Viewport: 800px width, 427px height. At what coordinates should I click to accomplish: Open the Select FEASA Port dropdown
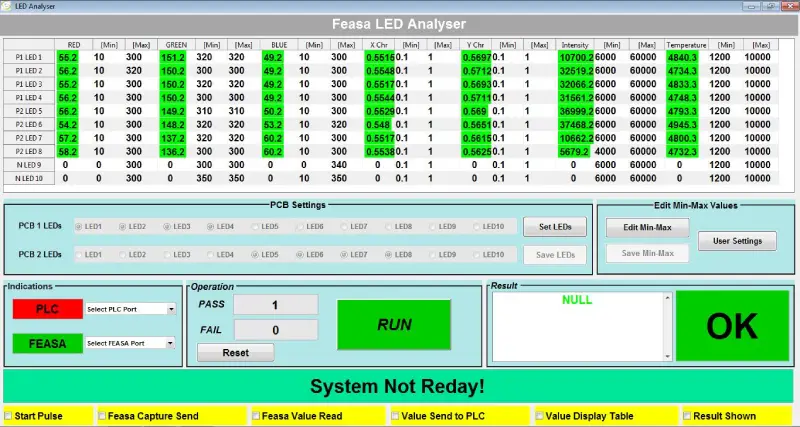[x=171, y=343]
